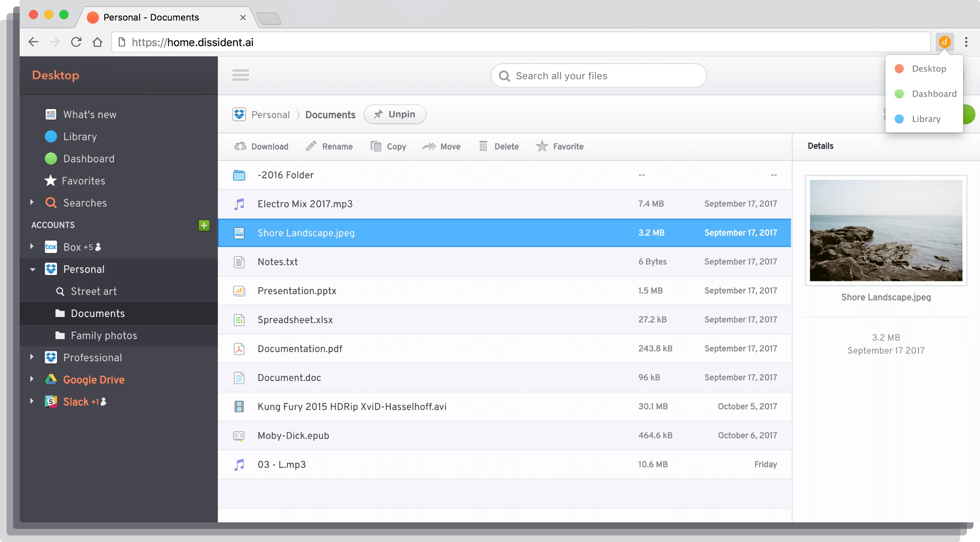Viewport: 980px width, 542px height.
Task: Click the Copy pages icon
Action: coord(376,146)
